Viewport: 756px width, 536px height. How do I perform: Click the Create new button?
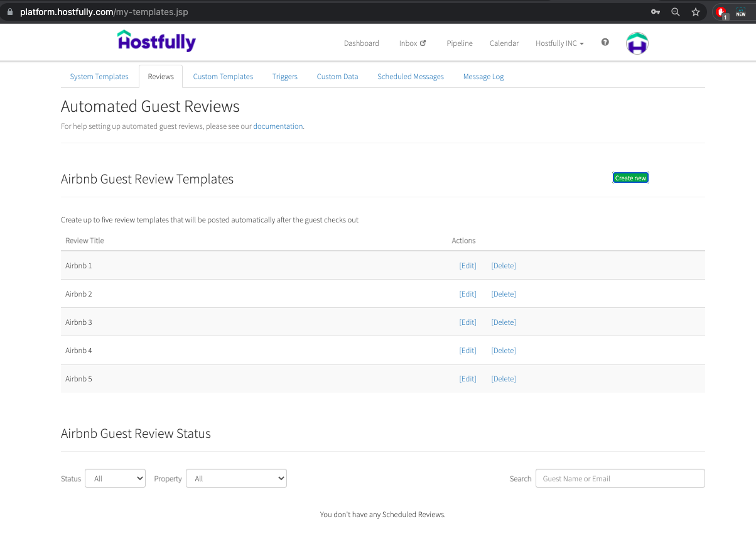630,178
